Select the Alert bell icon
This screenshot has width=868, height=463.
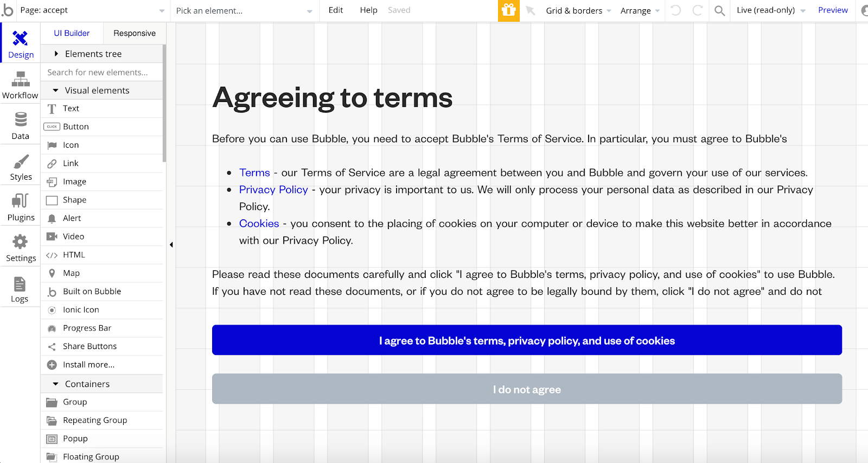tap(52, 218)
